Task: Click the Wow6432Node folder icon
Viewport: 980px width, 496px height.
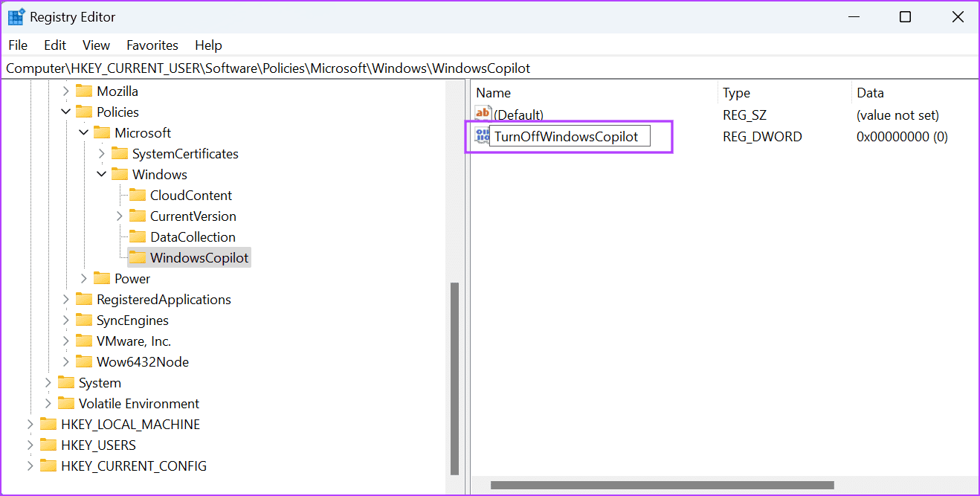Action: click(84, 362)
